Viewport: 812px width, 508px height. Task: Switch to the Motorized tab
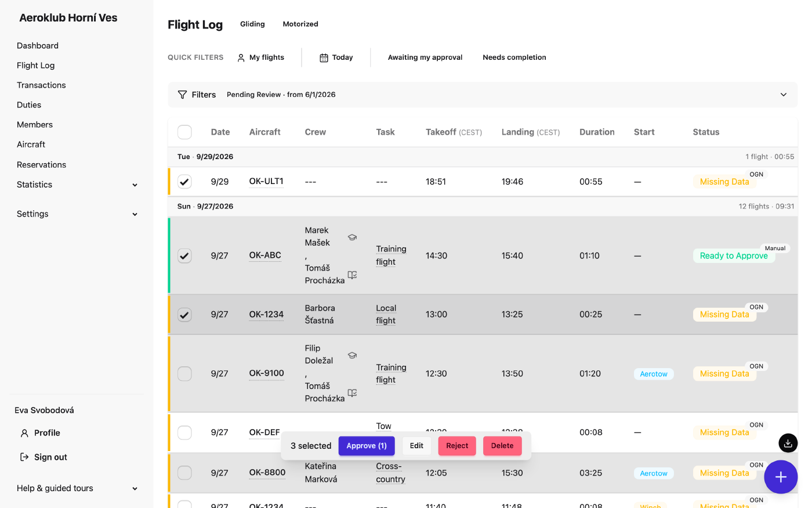coord(300,24)
